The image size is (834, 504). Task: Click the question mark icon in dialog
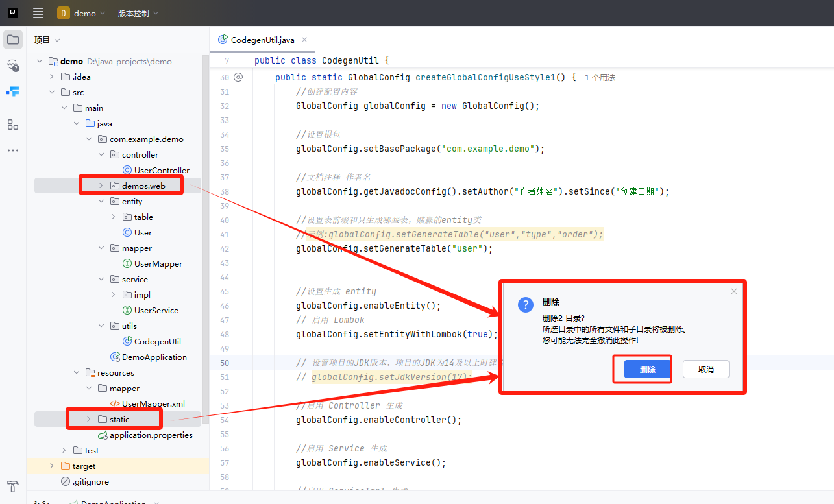(x=526, y=305)
